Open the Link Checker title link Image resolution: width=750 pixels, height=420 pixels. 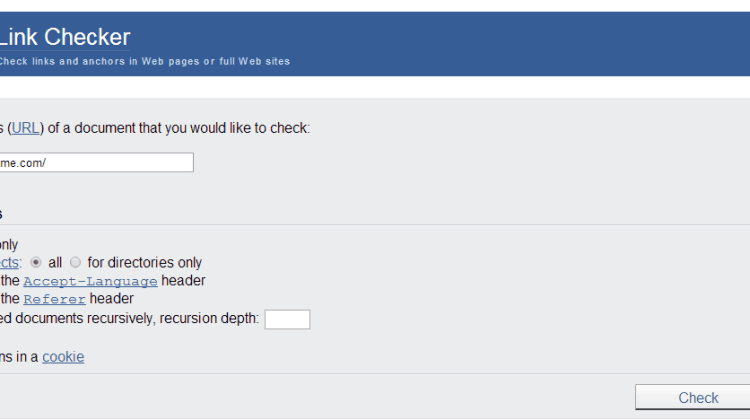[x=65, y=37]
